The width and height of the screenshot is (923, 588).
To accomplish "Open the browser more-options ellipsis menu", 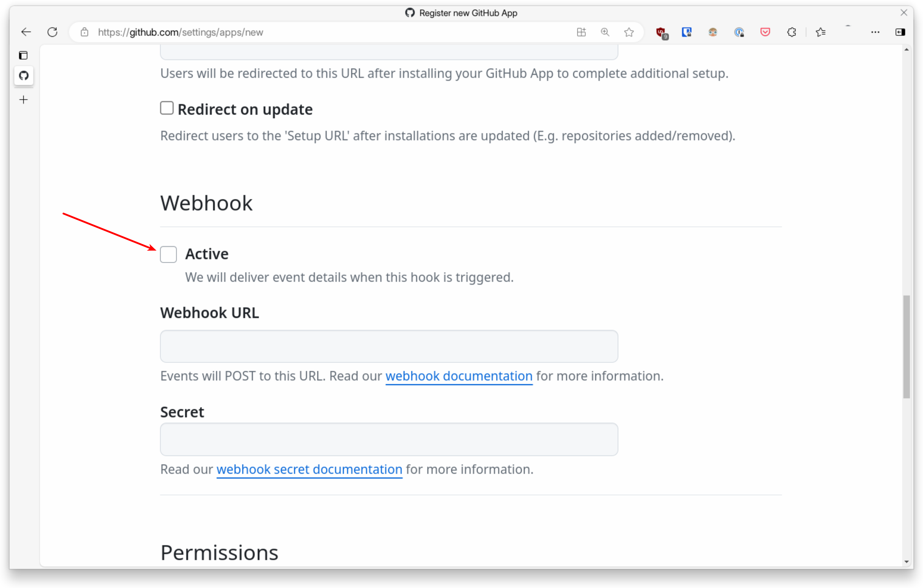I will [x=875, y=32].
